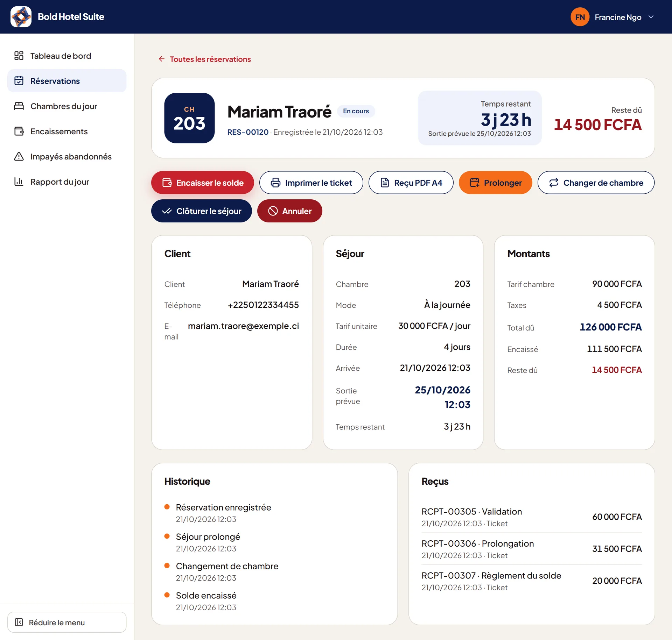
Task: Open the user menu chevron next to Francine Ngo
Action: [651, 17]
